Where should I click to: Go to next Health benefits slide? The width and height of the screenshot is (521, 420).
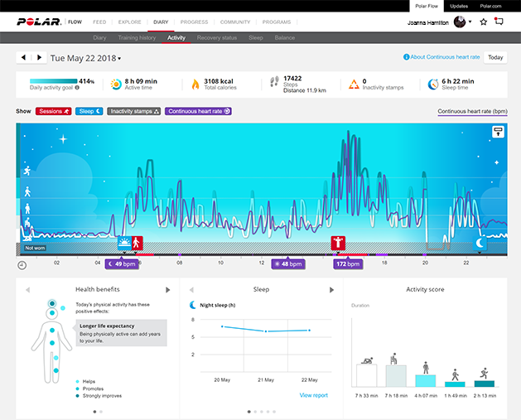[x=168, y=289]
